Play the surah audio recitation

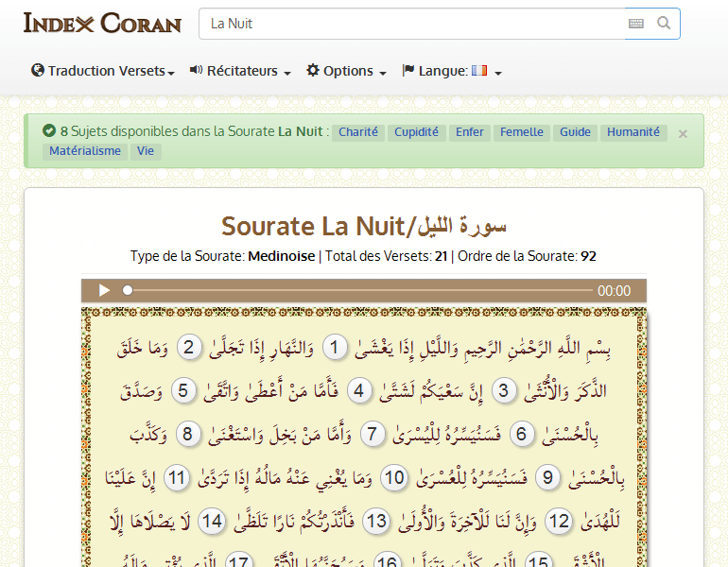pos(104,291)
